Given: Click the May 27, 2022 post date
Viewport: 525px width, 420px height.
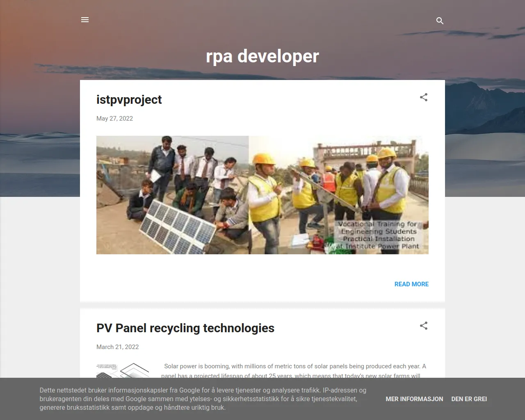Looking at the screenshot, I should coord(114,119).
